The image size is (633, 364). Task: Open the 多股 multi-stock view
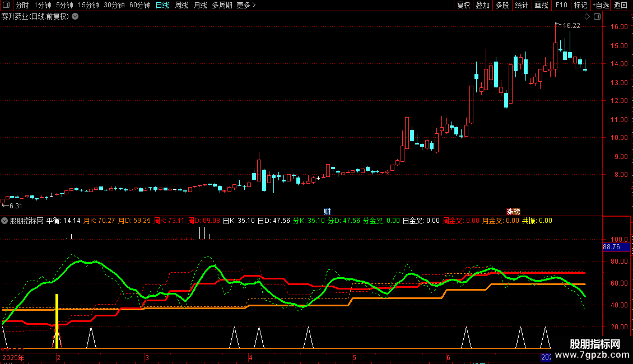[x=502, y=5]
